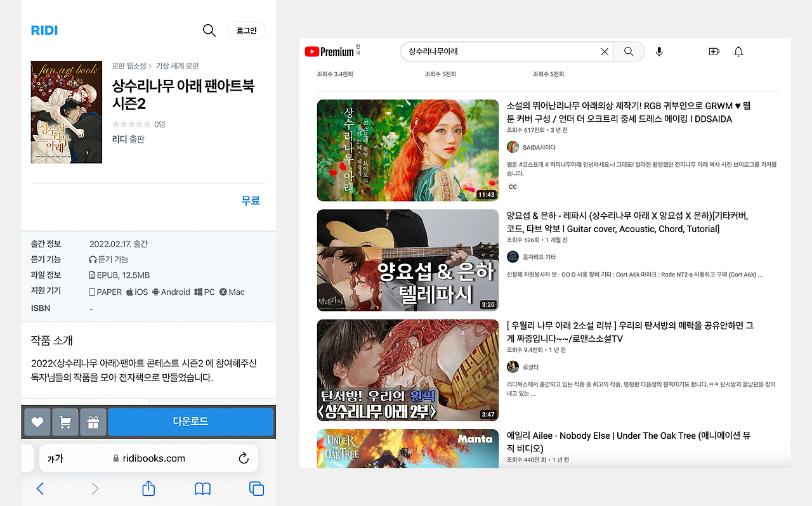The height and width of the screenshot is (506, 812).
Task: Show Safari tab overview
Action: (x=257, y=488)
